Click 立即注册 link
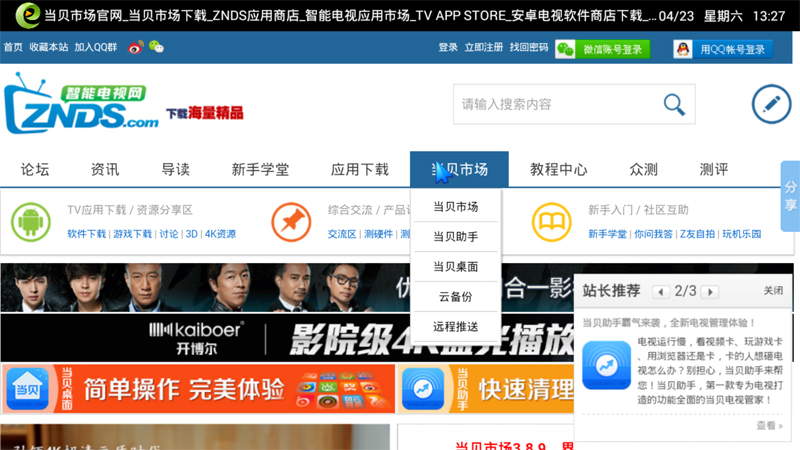The width and height of the screenshot is (800, 450). (x=483, y=47)
